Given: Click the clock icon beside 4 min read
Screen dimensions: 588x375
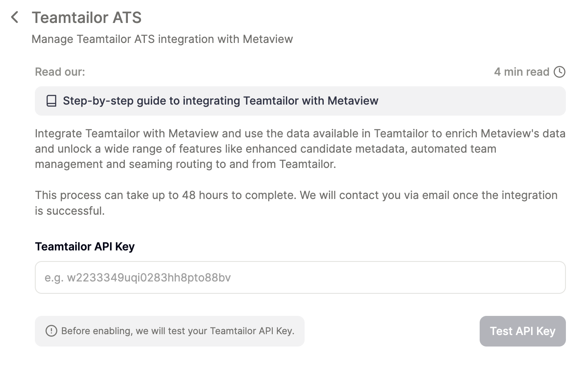Looking at the screenshot, I should click(x=560, y=72).
